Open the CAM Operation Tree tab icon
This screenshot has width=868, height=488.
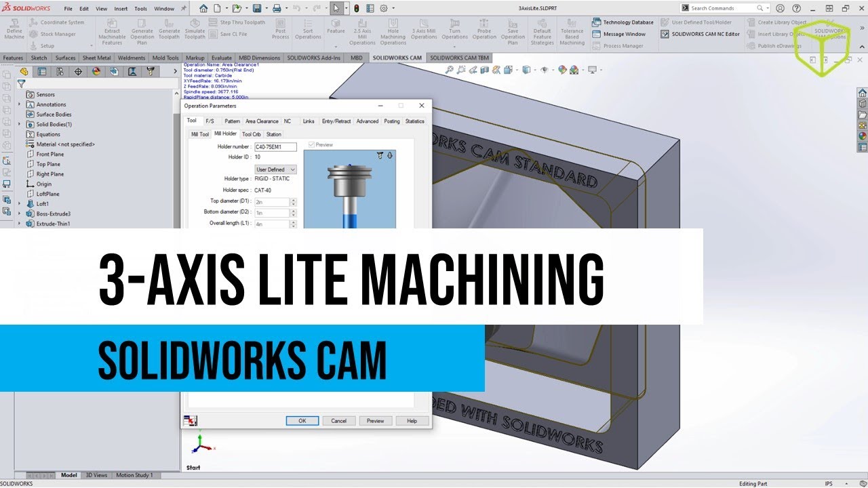pos(132,71)
